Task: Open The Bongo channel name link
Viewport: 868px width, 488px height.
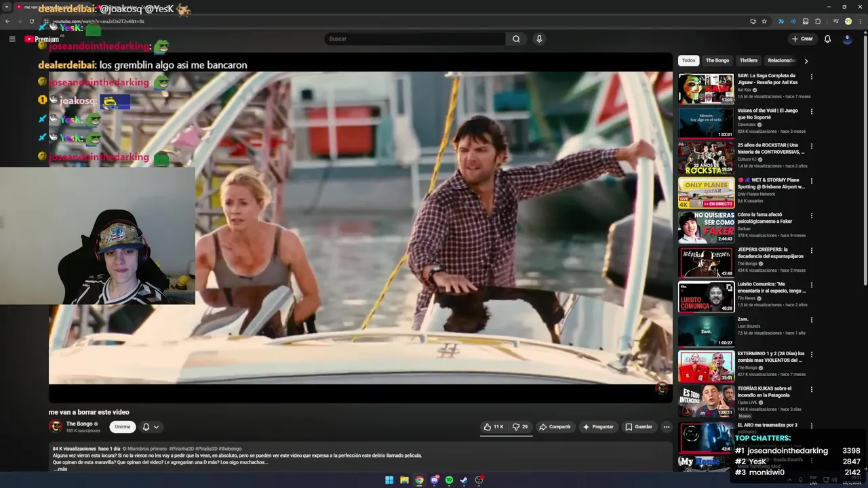Action: (x=79, y=424)
